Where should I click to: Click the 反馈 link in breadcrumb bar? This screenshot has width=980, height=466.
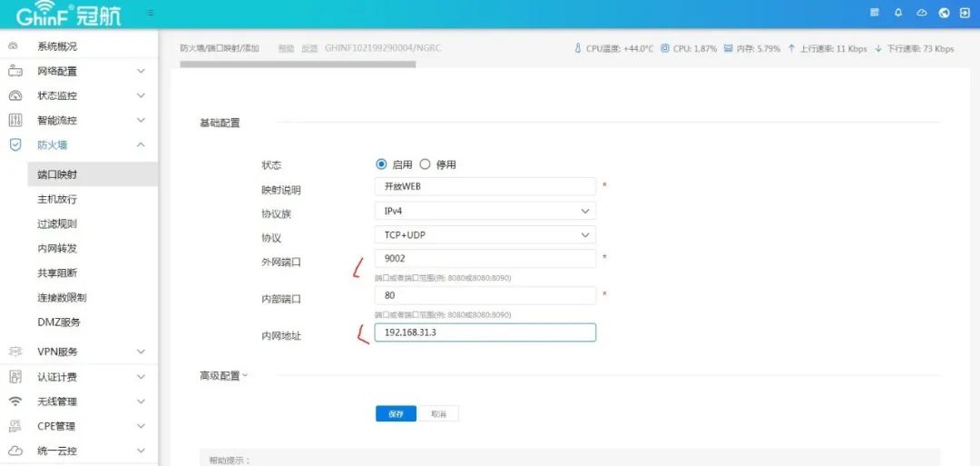309,48
